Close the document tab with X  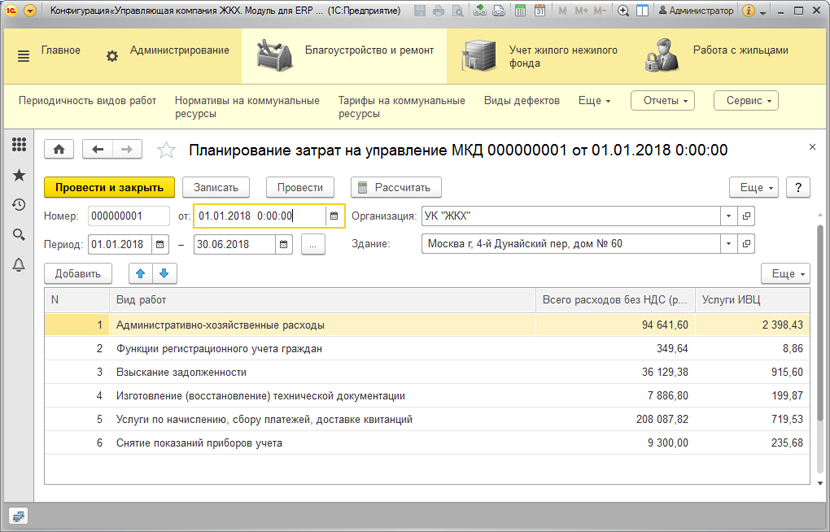click(813, 147)
